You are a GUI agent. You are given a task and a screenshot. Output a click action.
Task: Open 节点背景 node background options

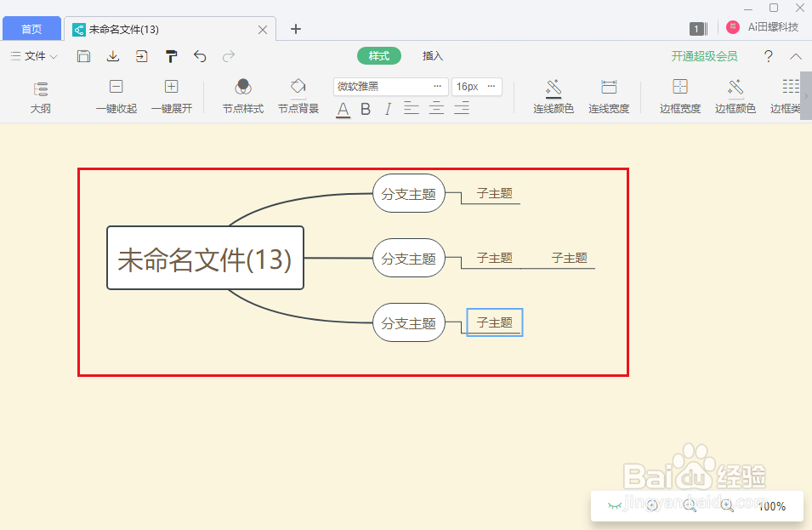(298, 96)
